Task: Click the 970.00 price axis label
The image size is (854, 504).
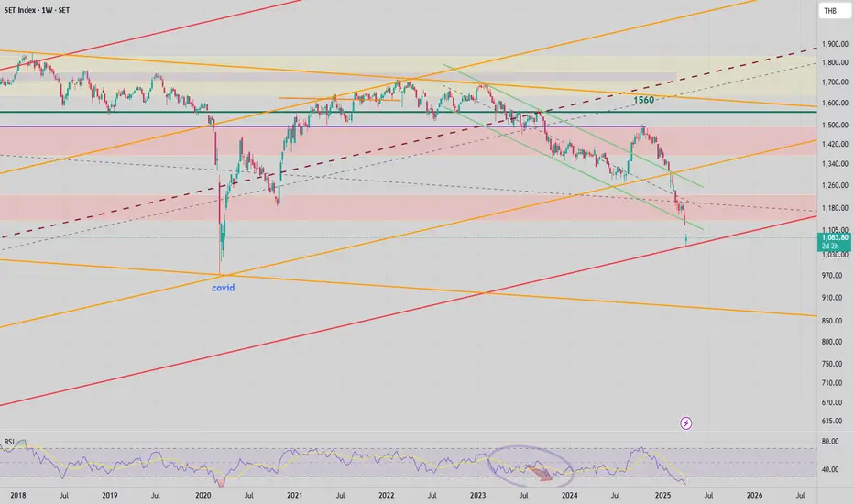Action: click(832, 276)
